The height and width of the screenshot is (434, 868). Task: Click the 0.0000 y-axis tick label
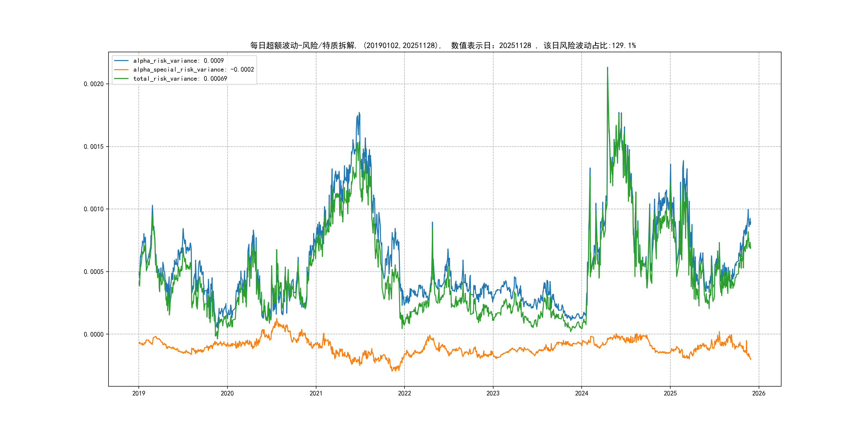[94, 334]
